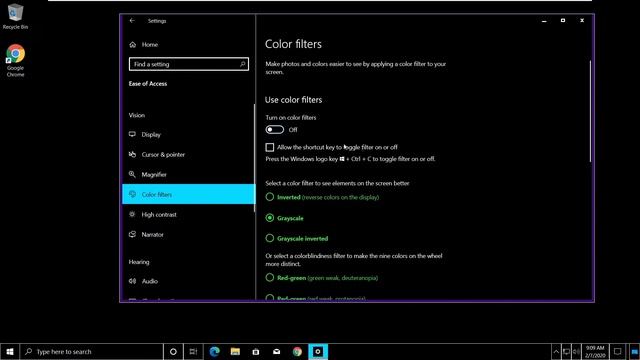Enable shortcut key to toggle filter checkbox
This screenshot has height=360, width=640.
point(270,147)
